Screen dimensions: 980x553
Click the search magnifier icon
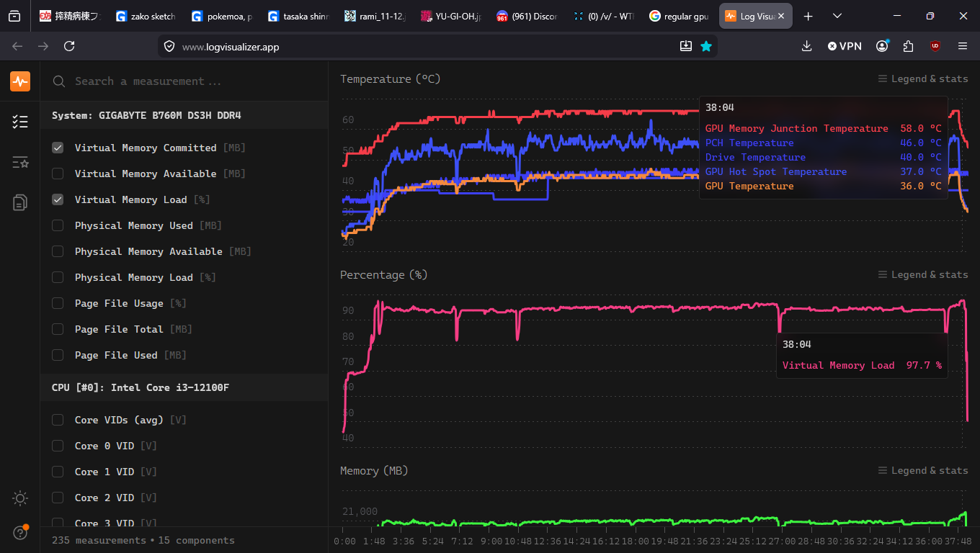[x=59, y=81]
